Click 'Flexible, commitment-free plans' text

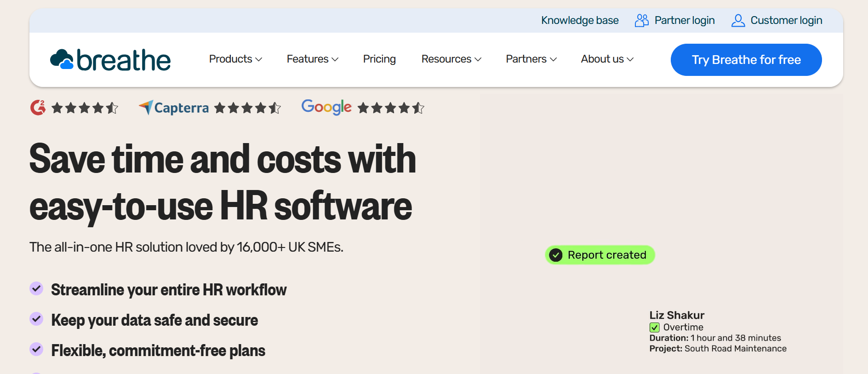tap(158, 351)
